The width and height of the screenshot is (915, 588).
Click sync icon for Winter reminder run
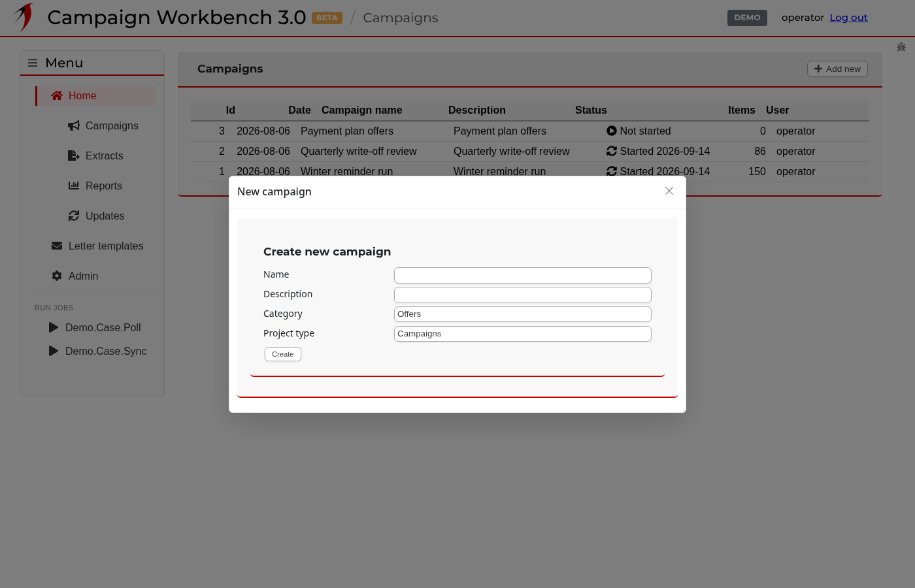tap(612, 171)
